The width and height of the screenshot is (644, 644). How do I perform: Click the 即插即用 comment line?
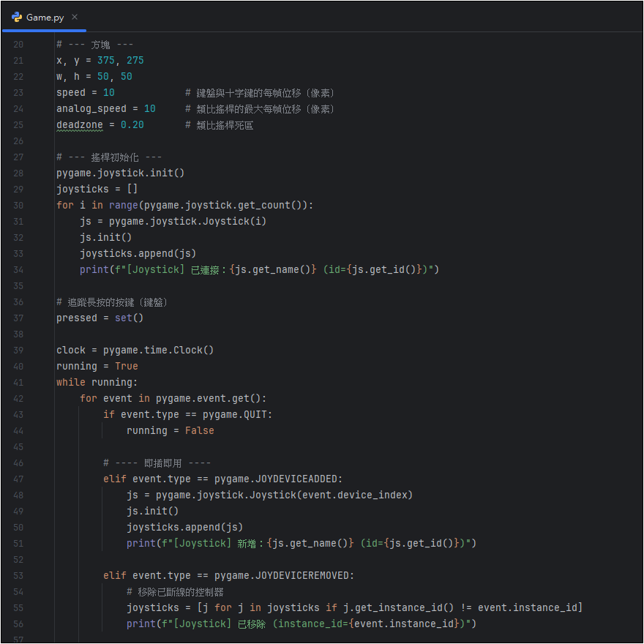click(157, 463)
